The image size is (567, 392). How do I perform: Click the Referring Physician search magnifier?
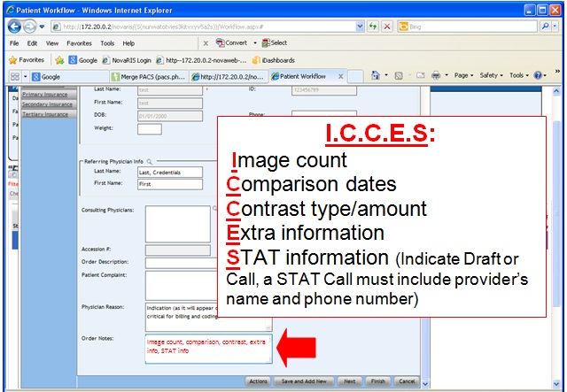coord(150,162)
